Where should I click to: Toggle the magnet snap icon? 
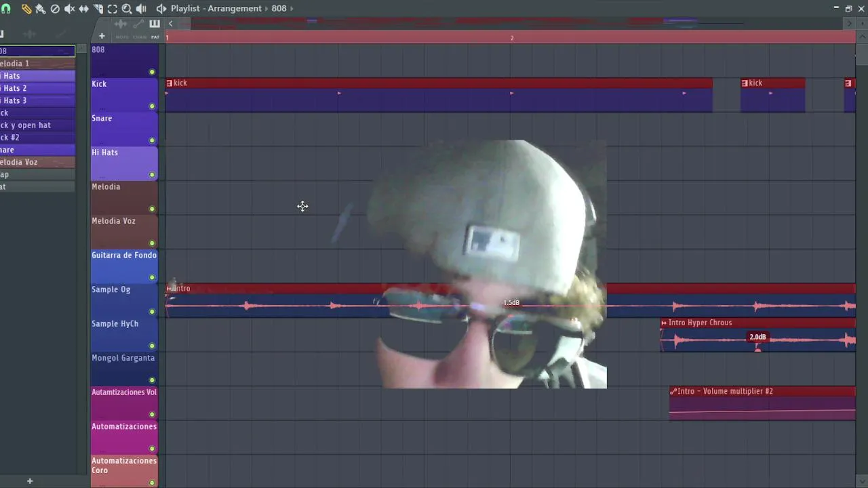(6, 9)
